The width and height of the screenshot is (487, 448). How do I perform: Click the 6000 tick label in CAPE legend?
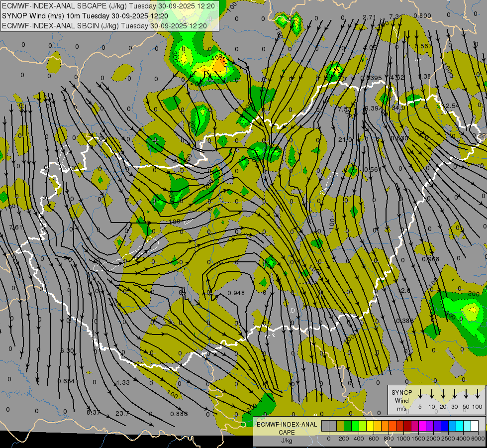[x=478, y=439]
